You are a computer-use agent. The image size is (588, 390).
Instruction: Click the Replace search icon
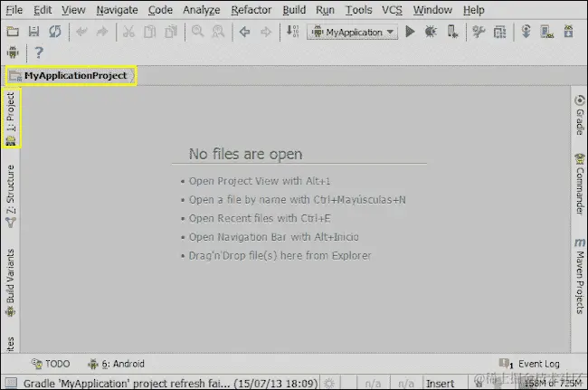[218, 32]
